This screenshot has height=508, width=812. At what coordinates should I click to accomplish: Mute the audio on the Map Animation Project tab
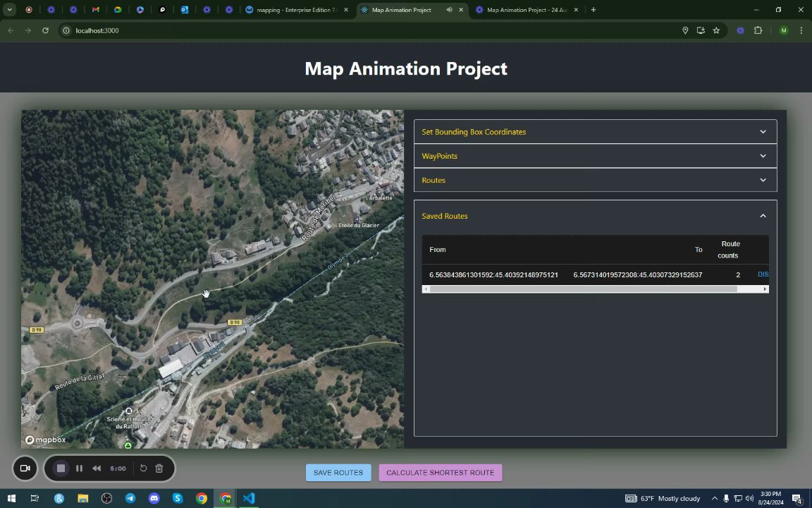point(449,10)
